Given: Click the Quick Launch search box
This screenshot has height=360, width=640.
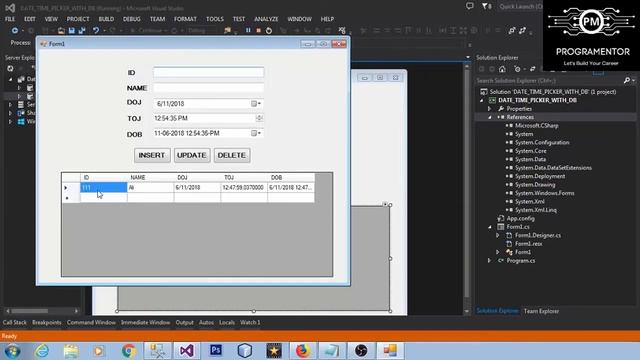Looking at the screenshot, I should coord(520,6).
